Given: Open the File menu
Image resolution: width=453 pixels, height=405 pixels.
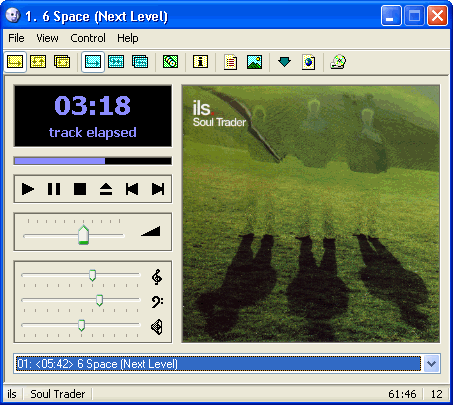Looking at the screenshot, I should pos(16,38).
